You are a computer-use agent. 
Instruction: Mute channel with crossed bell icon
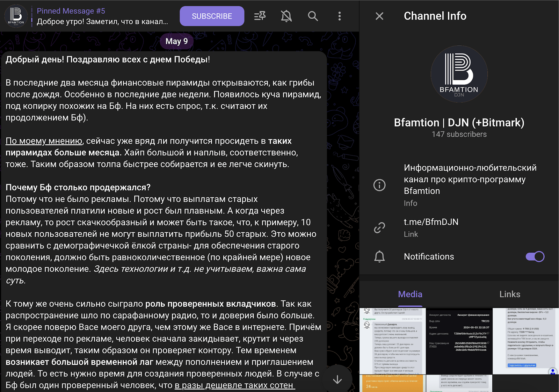click(286, 16)
